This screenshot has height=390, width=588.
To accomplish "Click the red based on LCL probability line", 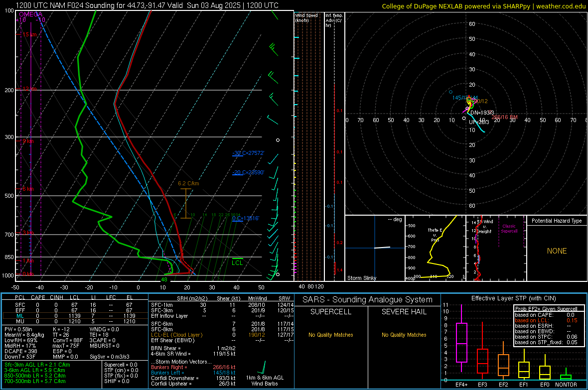I will pos(546,320).
